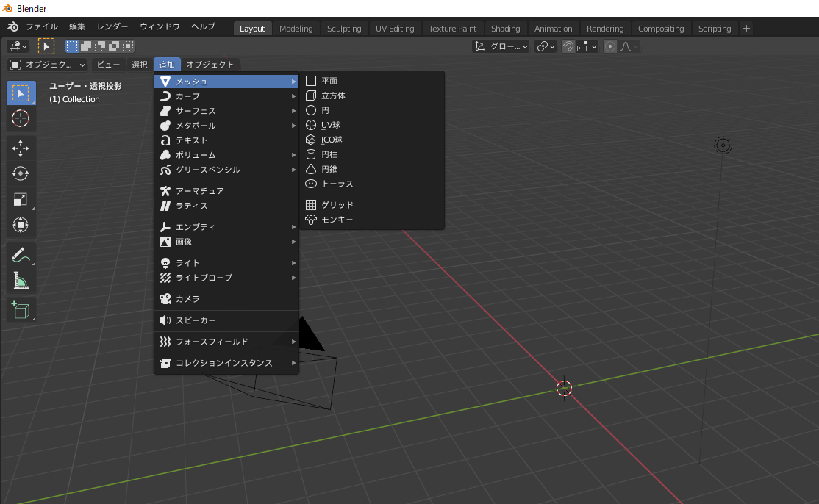Open the ウィンドウ menu
The image size is (819, 504).
(x=160, y=26)
